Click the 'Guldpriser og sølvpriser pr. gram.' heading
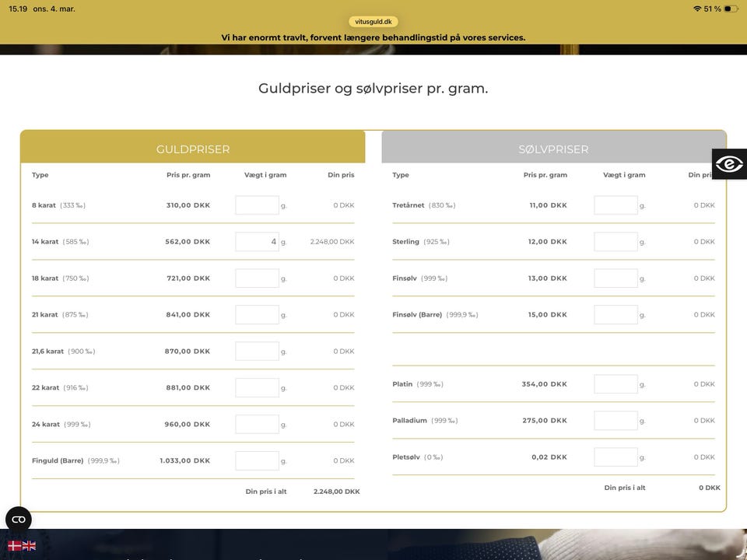Image resolution: width=747 pixels, height=560 pixels. (373, 89)
